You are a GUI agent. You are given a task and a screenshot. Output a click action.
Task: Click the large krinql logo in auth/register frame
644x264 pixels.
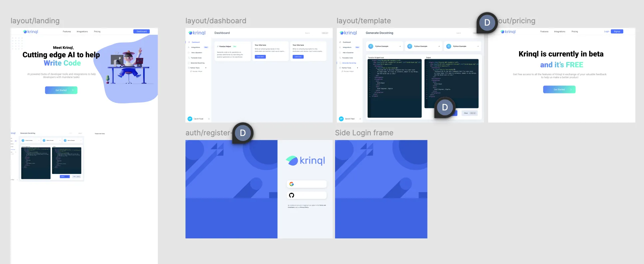point(305,161)
